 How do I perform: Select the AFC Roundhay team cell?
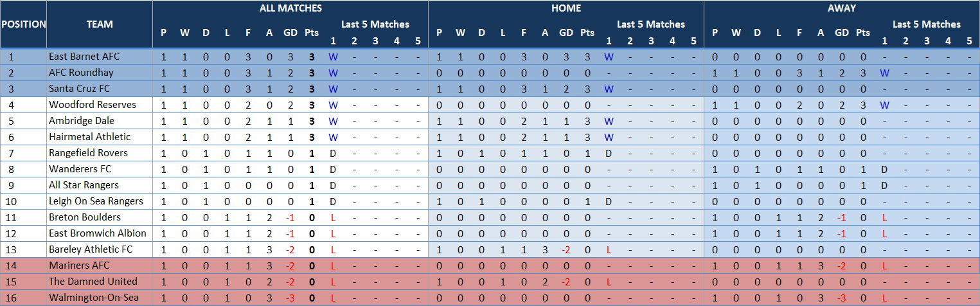coord(100,73)
